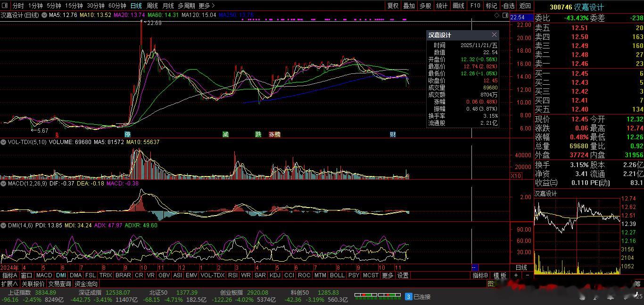Image resolution: width=644 pixels, height=305 pixels.
Task: Close the 汉嘉设计 data popup
Action: click(x=494, y=35)
